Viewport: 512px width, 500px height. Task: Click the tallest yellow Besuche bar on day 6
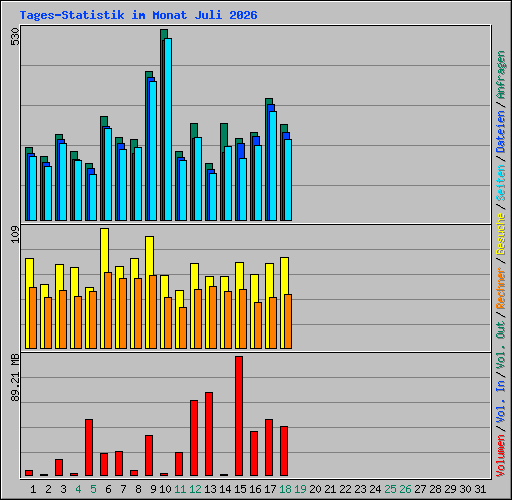coord(104,251)
